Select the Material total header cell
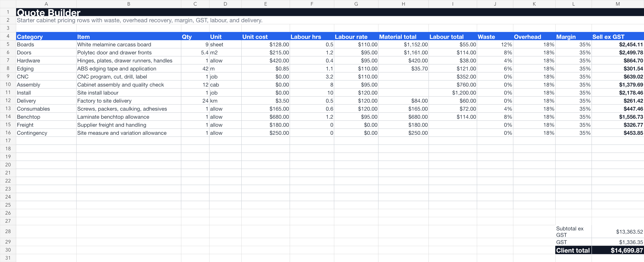This screenshot has height=262, width=644. coord(403,36)
